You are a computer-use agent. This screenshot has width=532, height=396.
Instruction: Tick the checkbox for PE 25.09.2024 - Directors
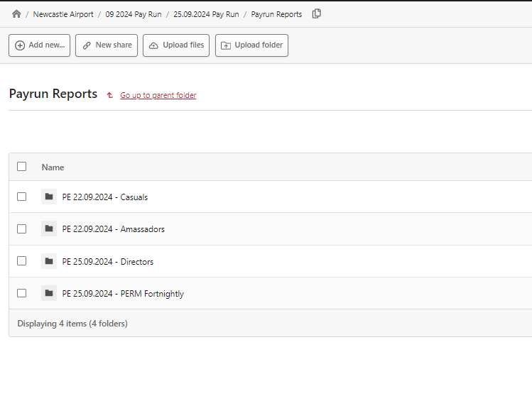(22, 261)
